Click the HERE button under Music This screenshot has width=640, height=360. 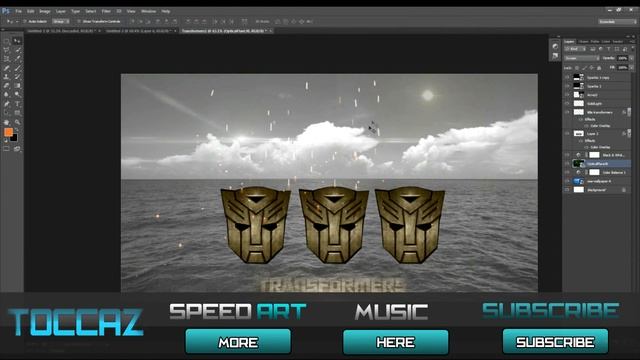coord(396,342)
